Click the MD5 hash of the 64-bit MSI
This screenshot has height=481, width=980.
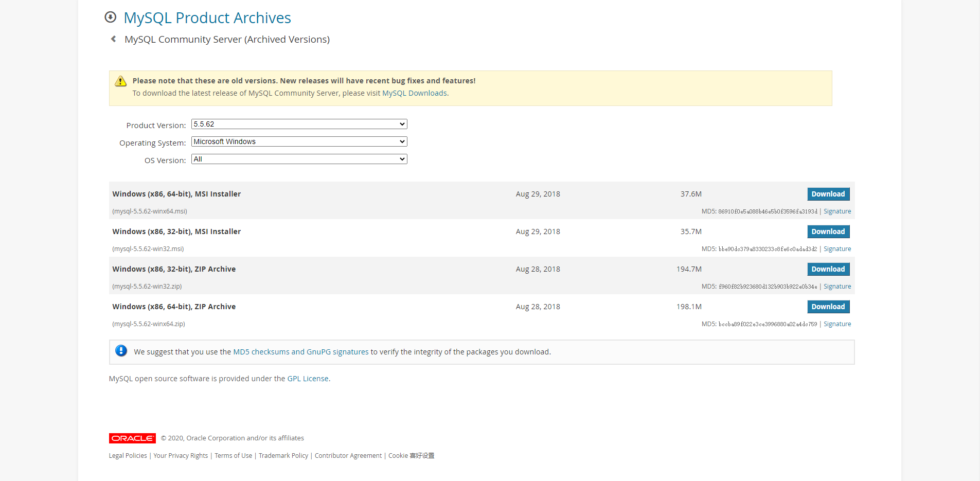tap(768, 211)
